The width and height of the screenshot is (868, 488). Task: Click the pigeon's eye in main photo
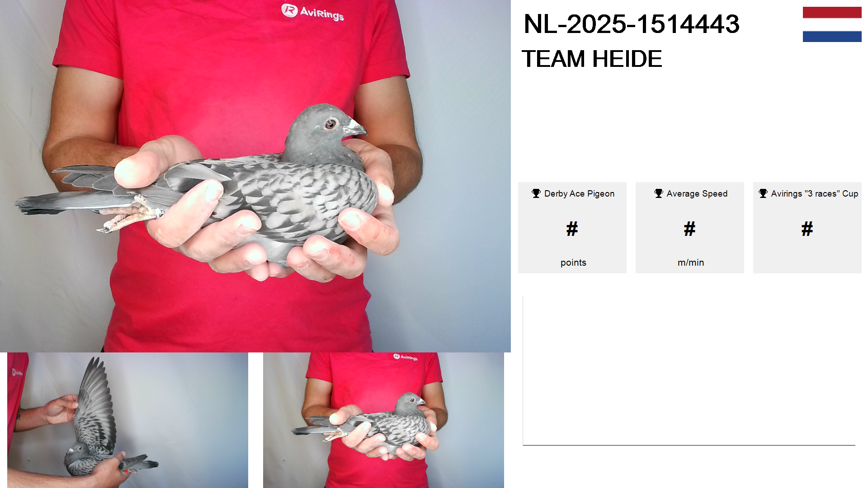331,123
